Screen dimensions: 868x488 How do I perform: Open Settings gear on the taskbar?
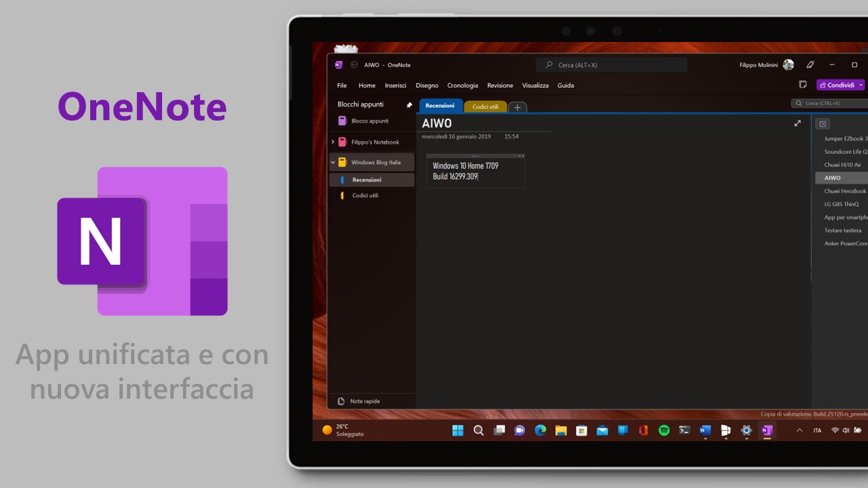coord(747,430)
